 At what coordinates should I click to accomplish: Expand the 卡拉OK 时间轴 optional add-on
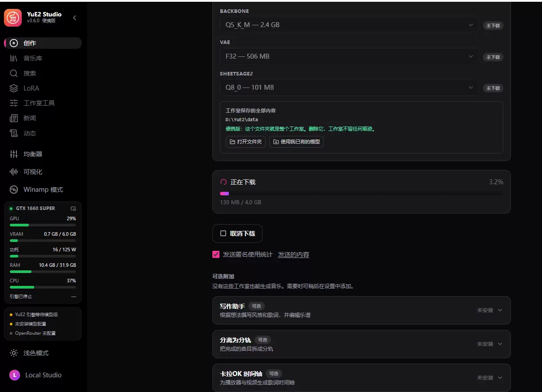pos(361,378)
